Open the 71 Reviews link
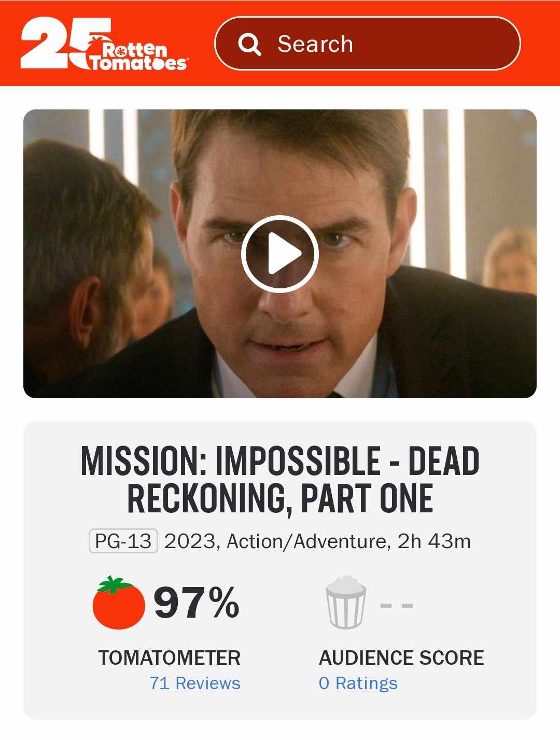Screen dimensions: 560x740 [195, 683]
